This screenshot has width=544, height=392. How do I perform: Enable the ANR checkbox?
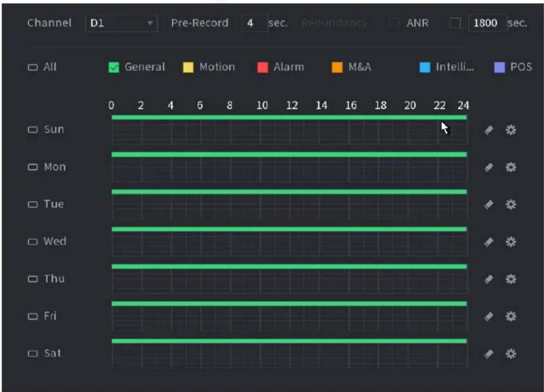(455, 23)
